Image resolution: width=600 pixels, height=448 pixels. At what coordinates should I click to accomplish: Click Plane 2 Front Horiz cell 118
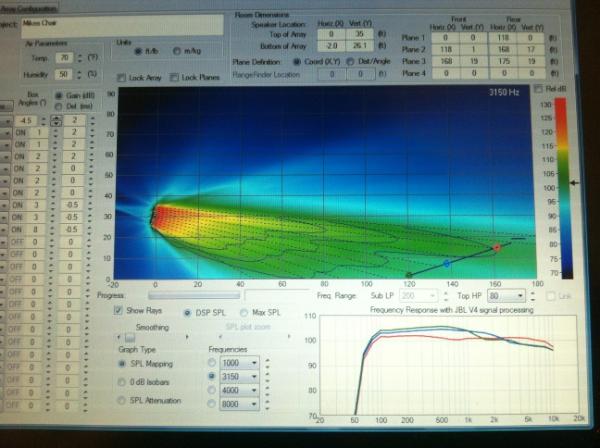[445, 49]
